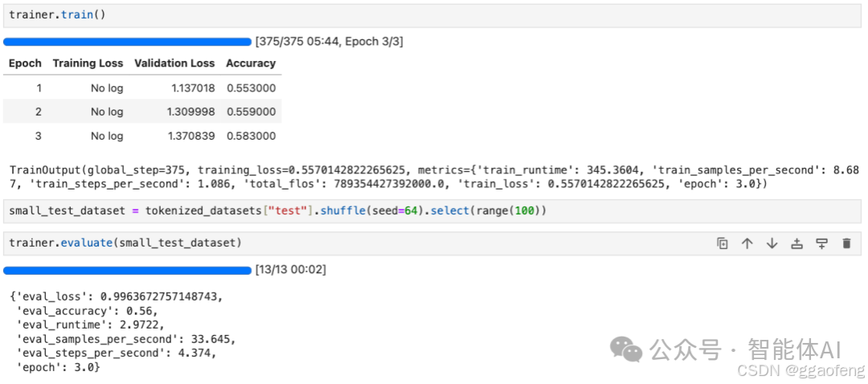Viewport: 868px width, 384px height.
Task: Click the 'eval_steps_per_second': 4.374 line
Action: point(117,353)
